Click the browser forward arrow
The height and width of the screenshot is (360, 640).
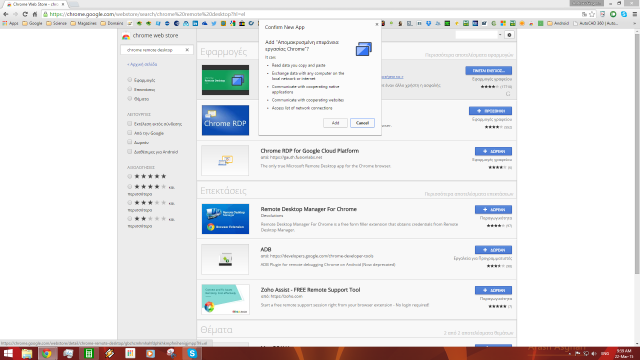click(16, 14)
